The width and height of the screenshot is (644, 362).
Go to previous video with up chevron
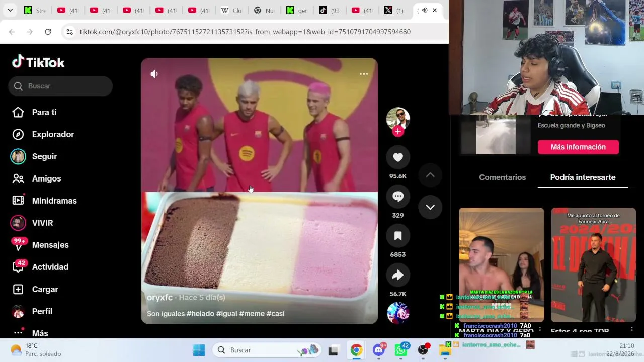pos(430,175)
